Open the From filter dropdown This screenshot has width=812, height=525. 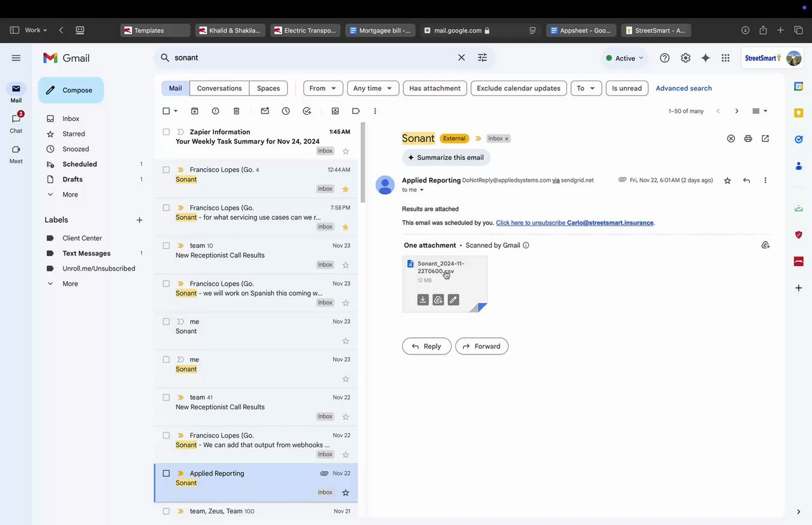[x=323, y=88]
